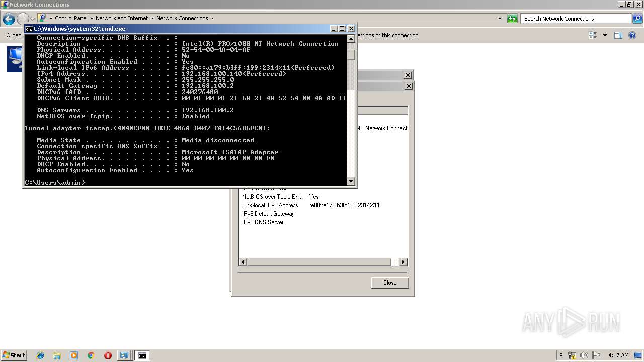The image size is (644, 362).
Task: Launch Windows Media Player from taskbar
Action: pos(74,355)
